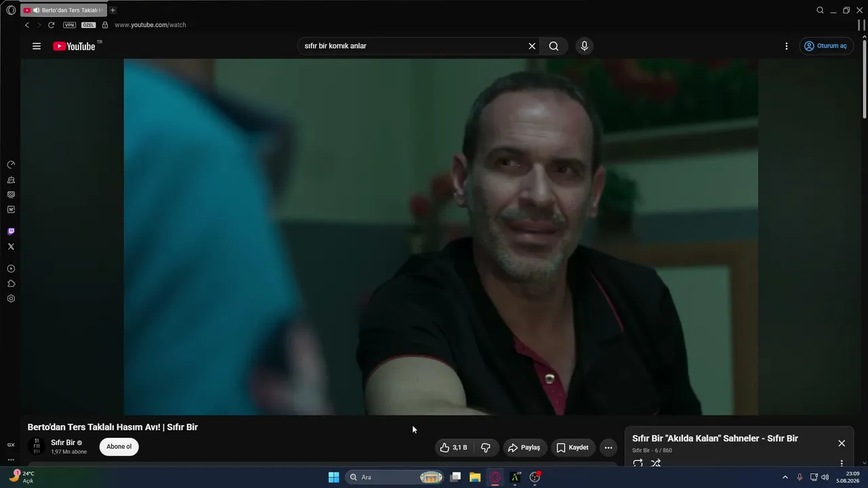Focus the YouTube search input field
Image resolution: width=868 pixels, height=488 pixels.
click(x=414, y=46)
